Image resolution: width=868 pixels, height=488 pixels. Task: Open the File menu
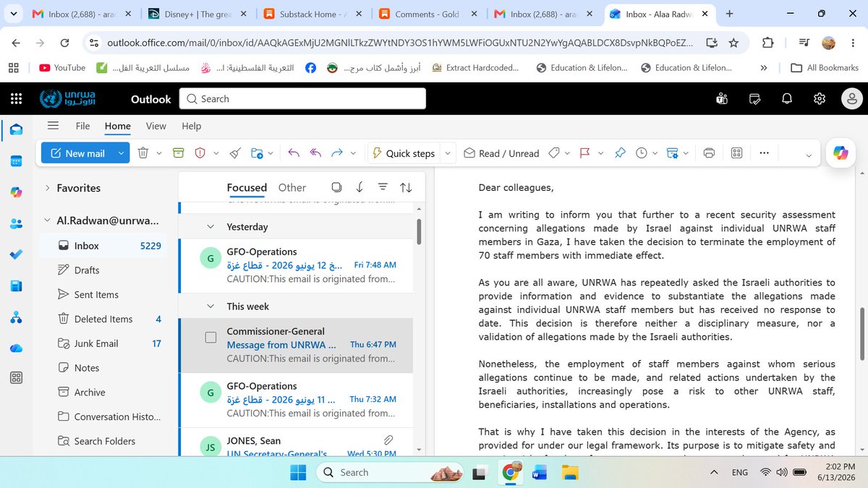(83, 126)
